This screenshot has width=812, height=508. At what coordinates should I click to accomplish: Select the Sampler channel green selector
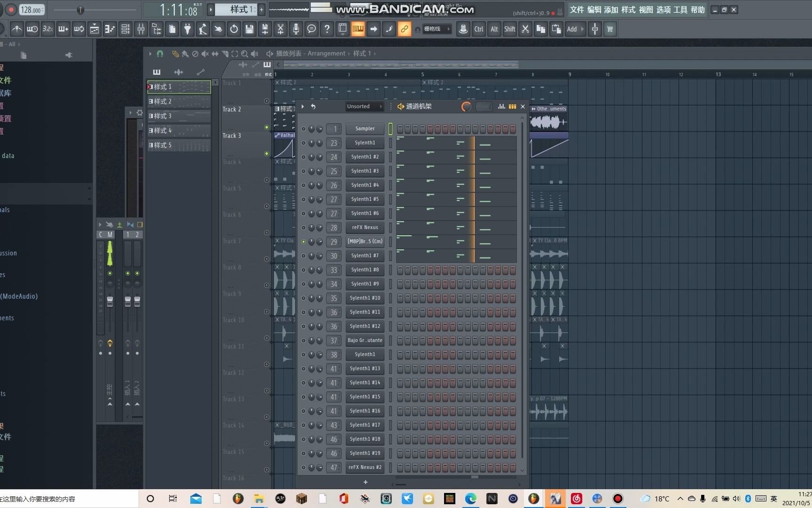tap(390, 128)
